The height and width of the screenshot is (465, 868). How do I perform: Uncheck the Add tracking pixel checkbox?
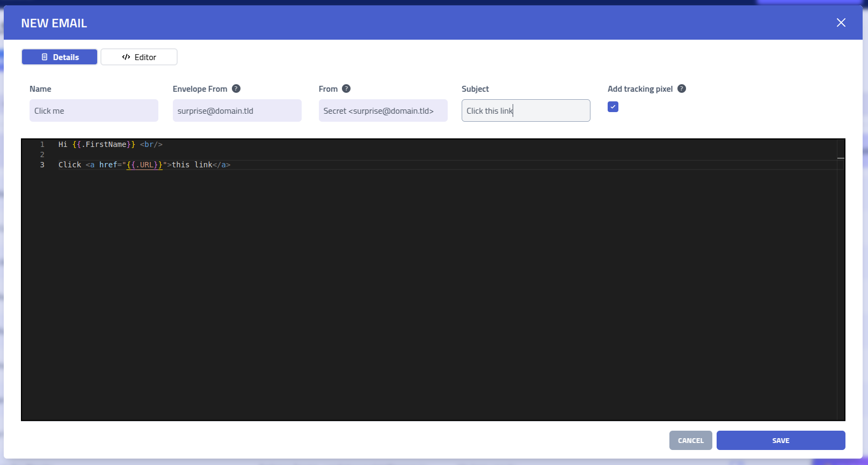point(613,107)
